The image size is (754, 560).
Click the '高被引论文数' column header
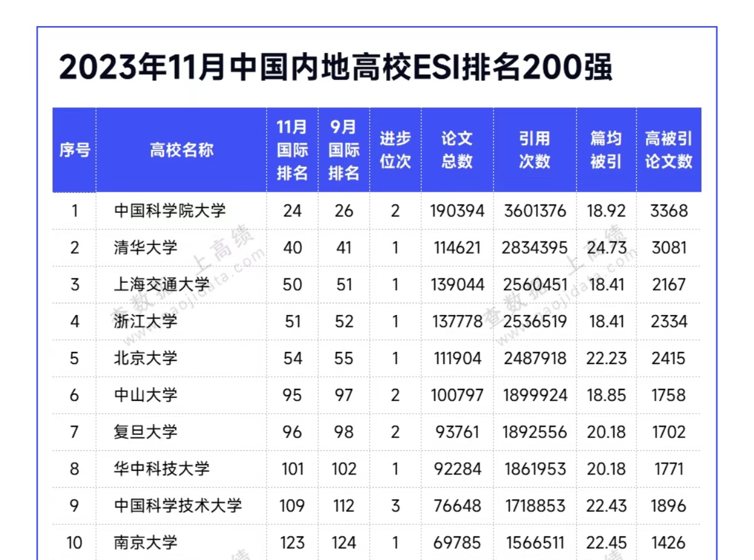(668, 150)
